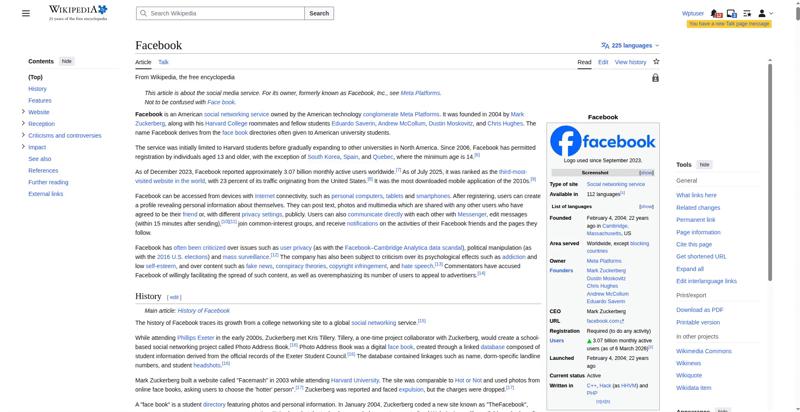Expand the Reception section in Contents

[23, 124]
